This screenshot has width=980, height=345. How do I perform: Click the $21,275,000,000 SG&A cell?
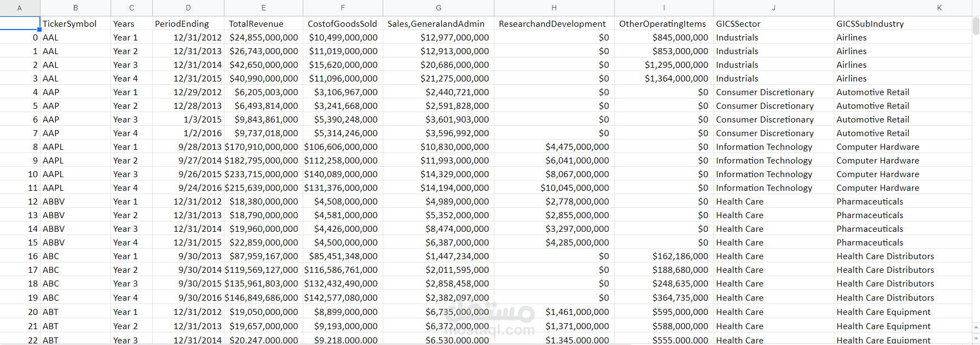click(439, 78)
